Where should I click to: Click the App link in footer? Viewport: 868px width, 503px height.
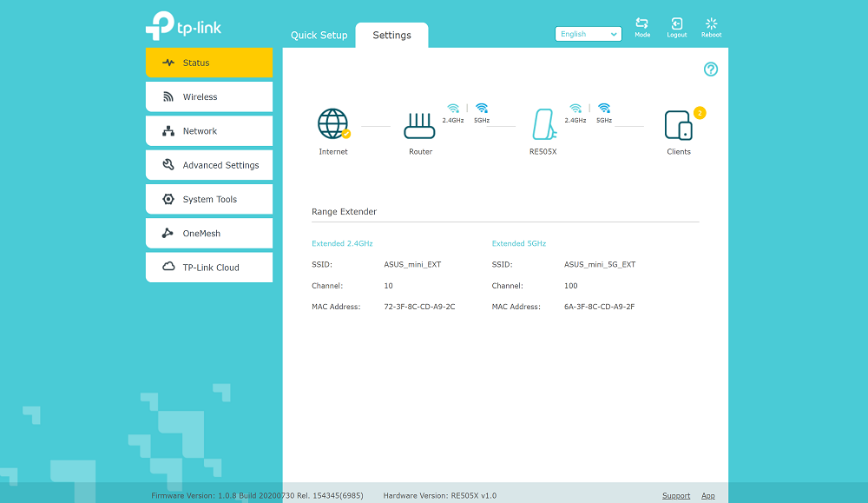click(708, 496)
